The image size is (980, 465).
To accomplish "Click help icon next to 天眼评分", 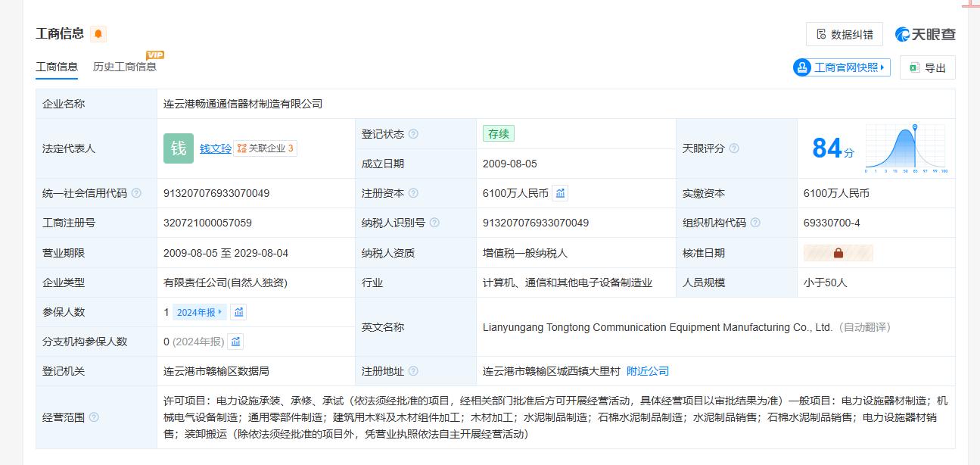I will pos(734,148).
